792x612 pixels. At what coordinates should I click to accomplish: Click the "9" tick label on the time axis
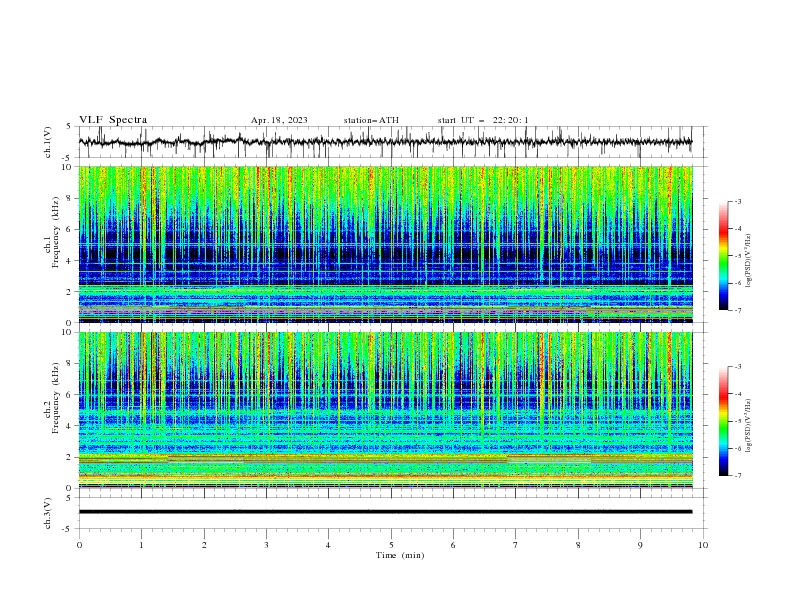click(x=640, y=545)
